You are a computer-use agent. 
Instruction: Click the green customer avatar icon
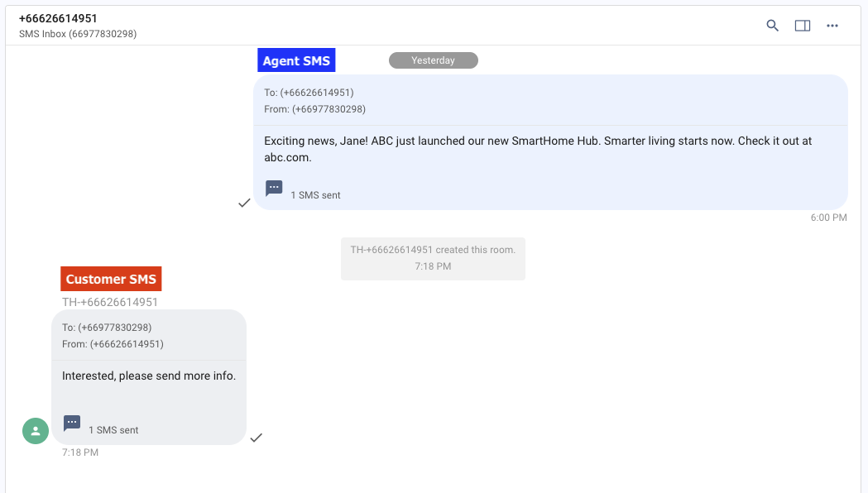click(x=36, y=430)
